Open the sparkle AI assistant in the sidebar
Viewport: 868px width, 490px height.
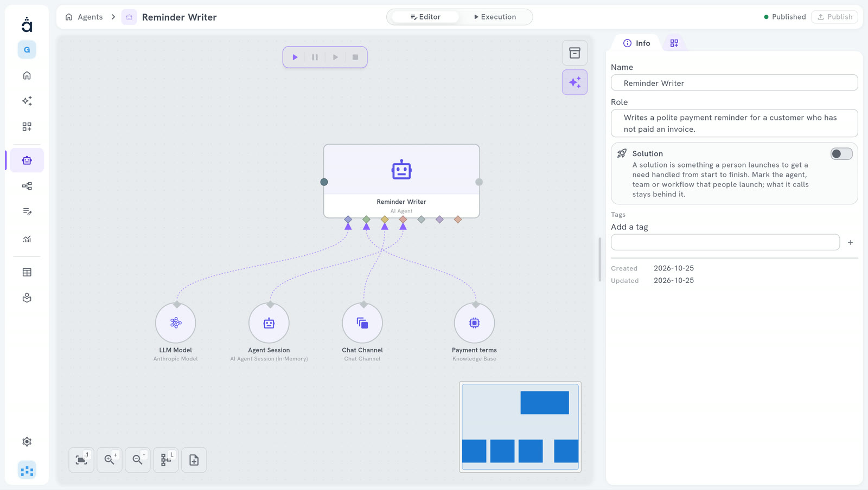(27, 101)
